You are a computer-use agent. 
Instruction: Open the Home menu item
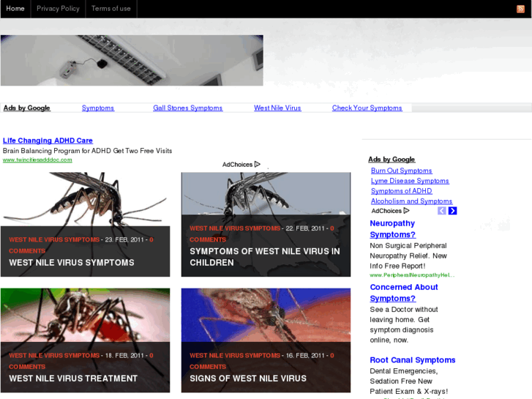tap(15, 9)
